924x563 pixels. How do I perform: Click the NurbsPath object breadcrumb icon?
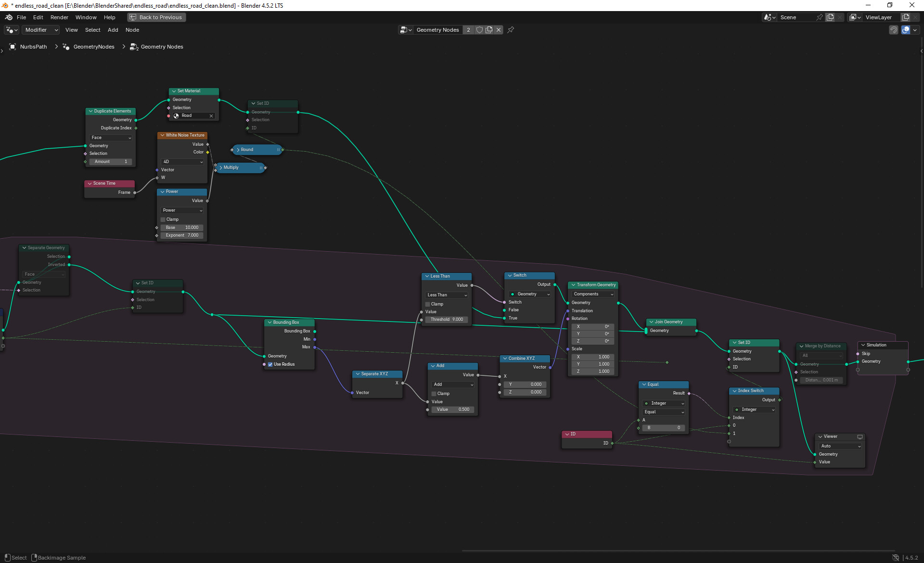13,47
